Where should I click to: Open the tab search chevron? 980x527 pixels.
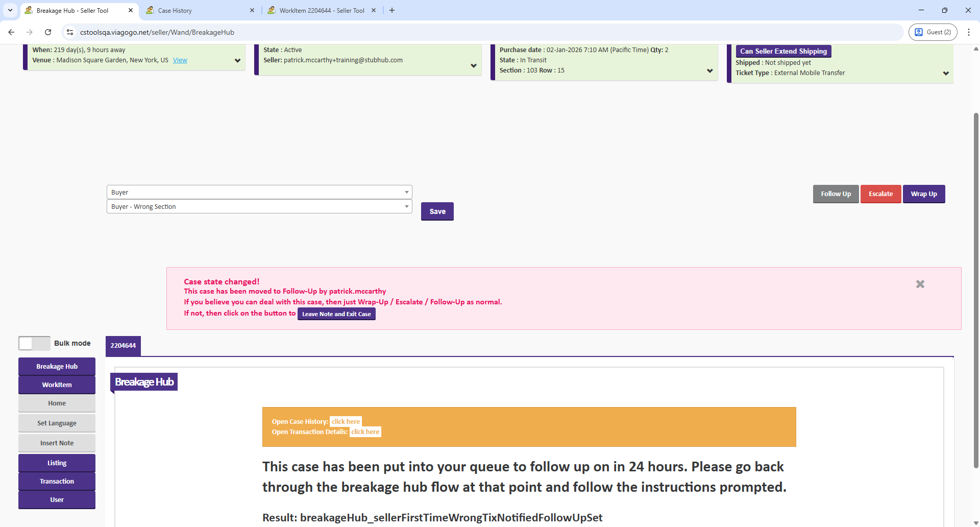point(10,10)
